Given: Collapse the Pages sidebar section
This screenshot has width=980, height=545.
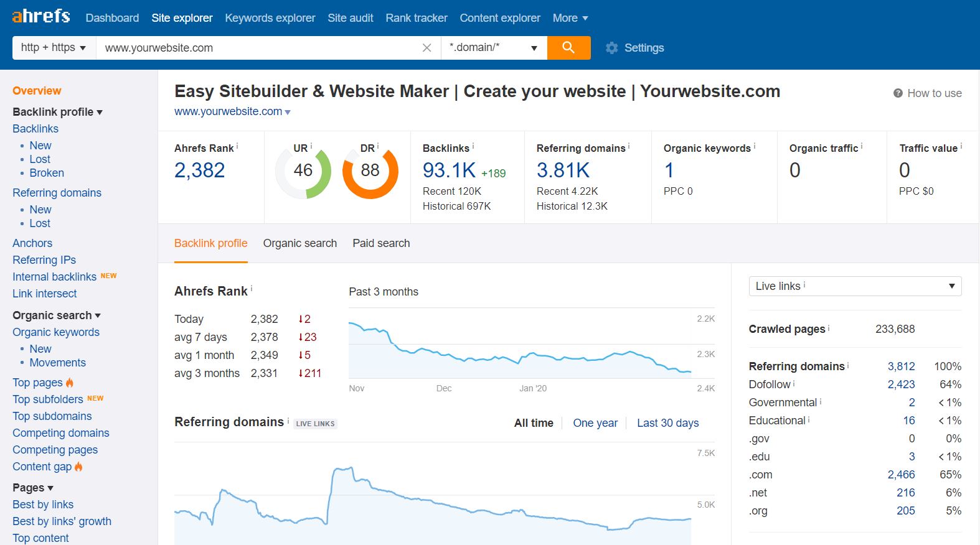Looking at the screenshot, I should coord(33,488).
